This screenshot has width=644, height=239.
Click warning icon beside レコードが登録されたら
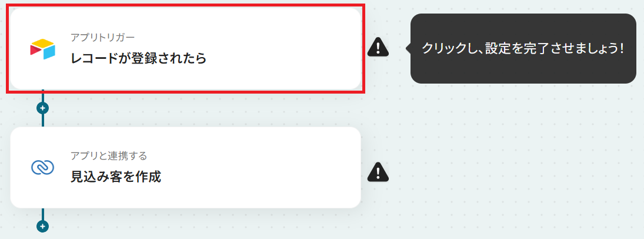(x=378, y=47)
